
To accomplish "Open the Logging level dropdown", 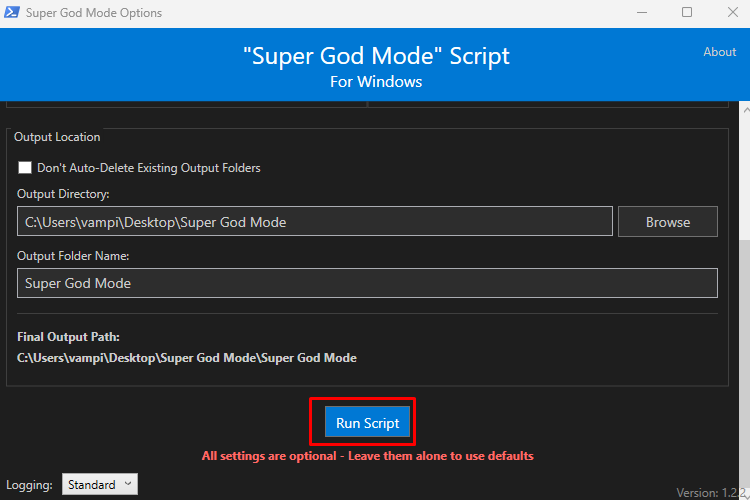I will pos(100,484).
